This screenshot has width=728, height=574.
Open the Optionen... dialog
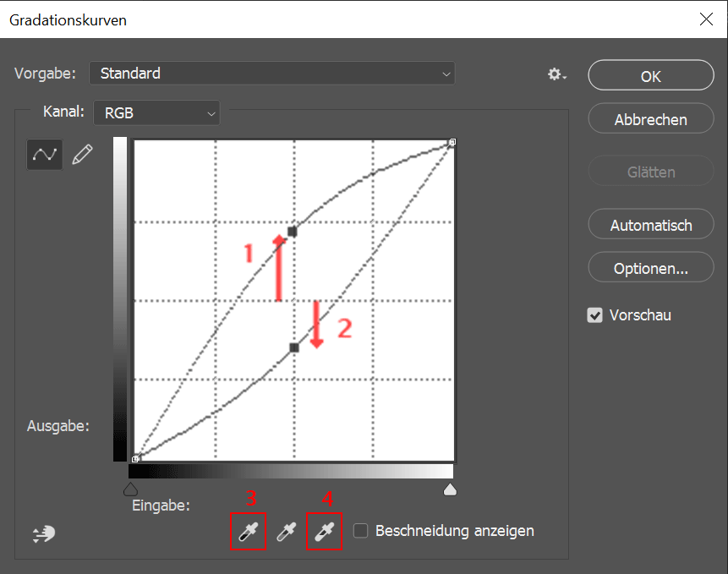point(651,267)
